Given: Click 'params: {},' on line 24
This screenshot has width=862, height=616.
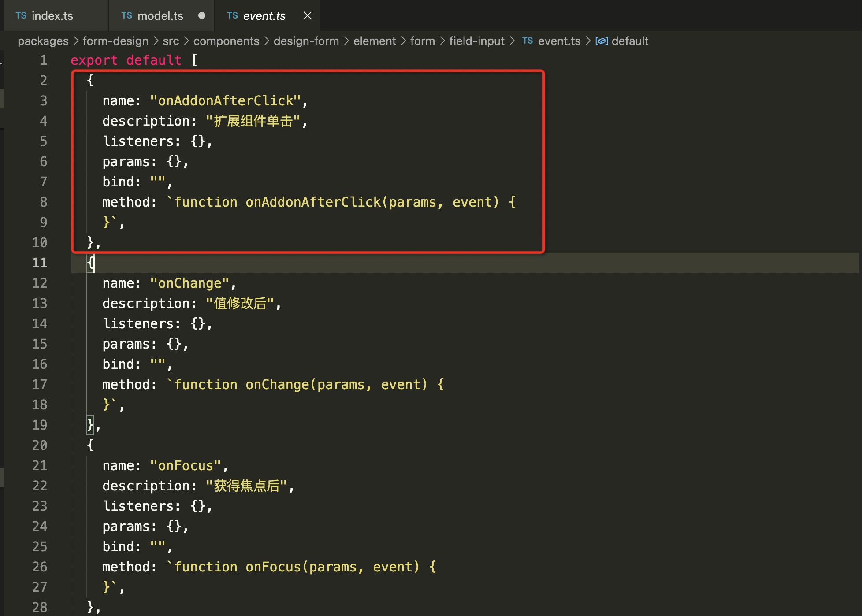Looking at the screenshot, I should pos(145,526).
